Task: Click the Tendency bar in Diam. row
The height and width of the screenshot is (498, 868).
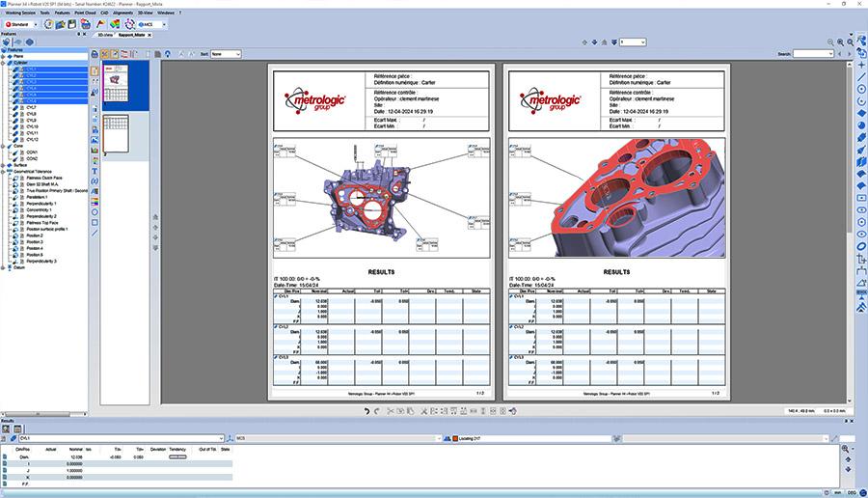Action: pyautogui.click(x=177, y=457)
